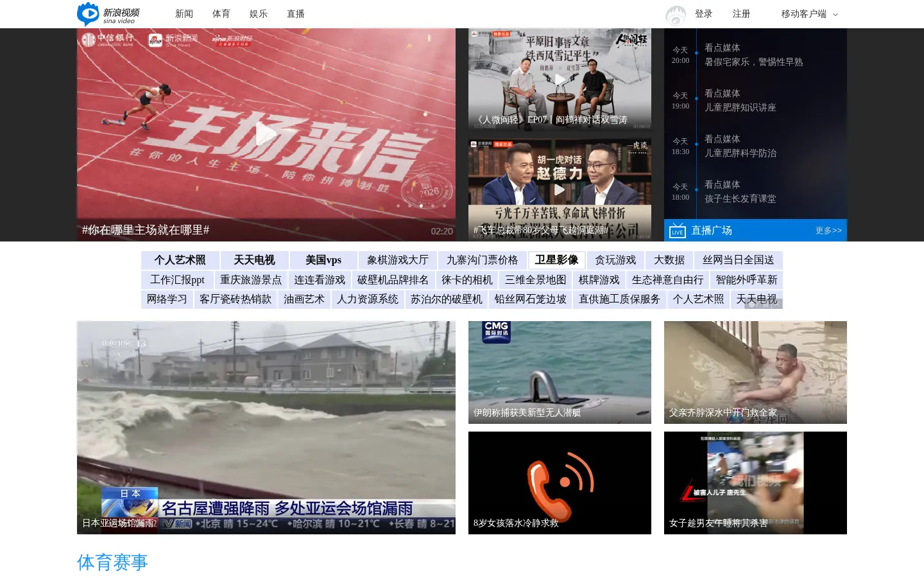This screenshot has width=924, height=578.
Task: Click 更多>> in the live panel
Action: tap(828, 231)
